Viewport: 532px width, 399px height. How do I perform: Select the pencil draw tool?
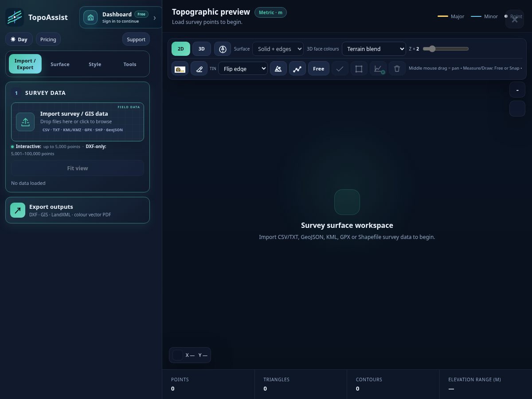pos(199,69)
